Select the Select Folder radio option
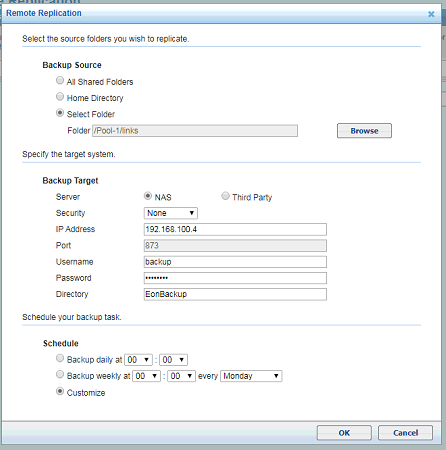 [60, 113]
